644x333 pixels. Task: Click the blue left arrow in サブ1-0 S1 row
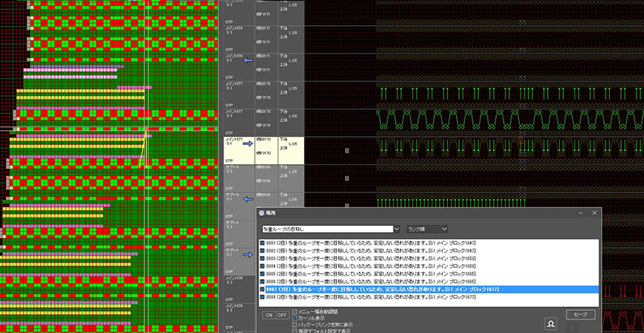coord(249,199)
